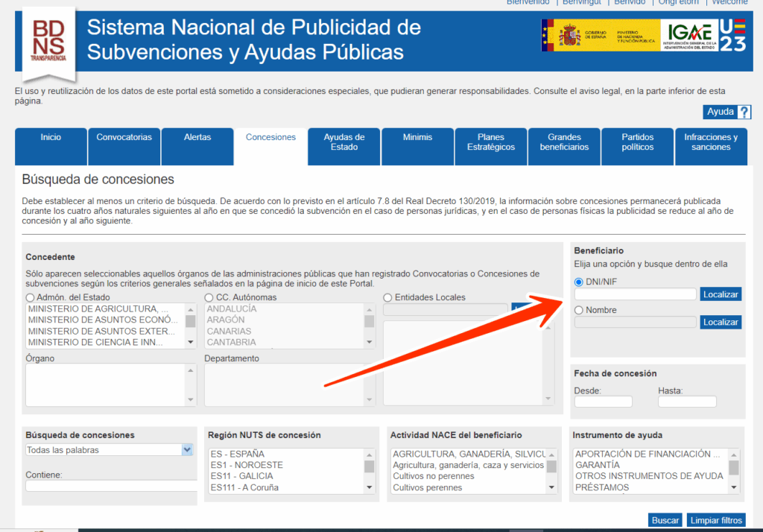Click scrollbar down arrow in CC. Autónomas list
This screenshot has height=532, width=763.
(370, 342)
